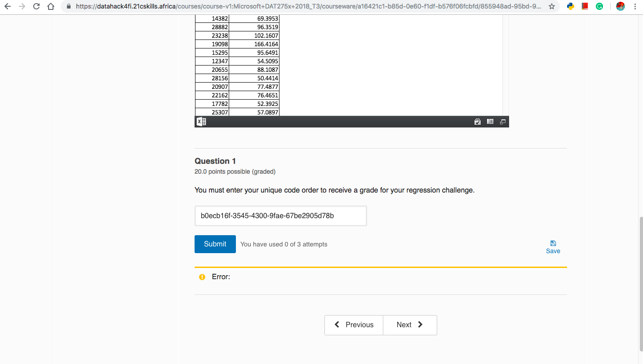Viewport: 643px width, 364px height.
Task: Open the red book extension icon
Action: click(x=585, y=7)
